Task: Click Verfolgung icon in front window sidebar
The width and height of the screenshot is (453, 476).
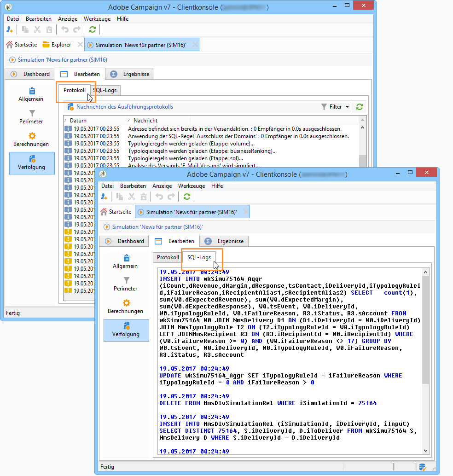Action: (x=126, y=326)
